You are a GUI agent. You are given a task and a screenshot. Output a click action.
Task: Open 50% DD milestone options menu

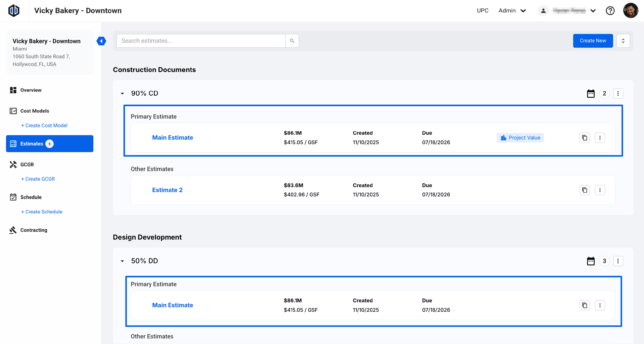tap(618, 261)
